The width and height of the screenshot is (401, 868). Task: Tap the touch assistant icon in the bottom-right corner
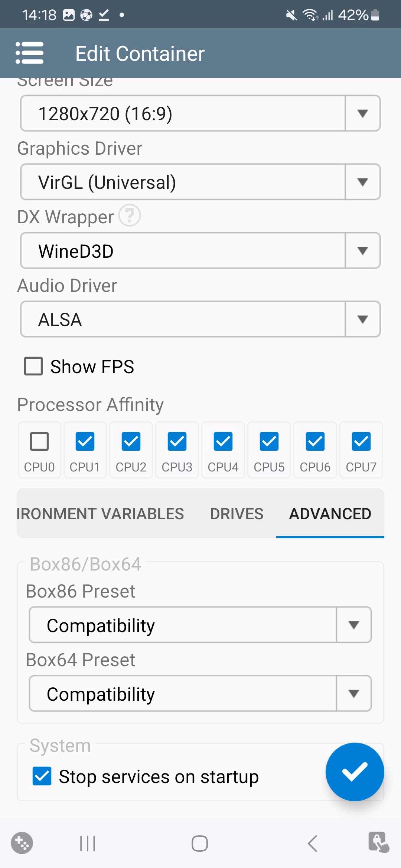tap(378, 843)
